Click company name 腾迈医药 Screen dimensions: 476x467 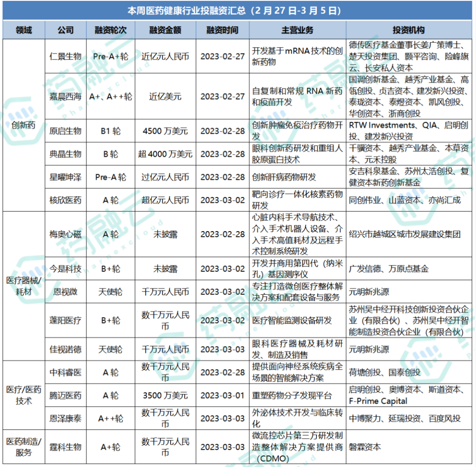tap(66, 396)
